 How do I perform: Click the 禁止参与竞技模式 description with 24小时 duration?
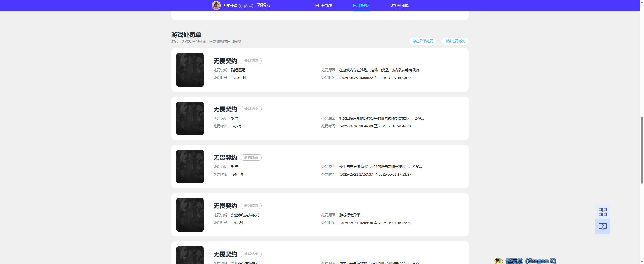pos(245,215)
